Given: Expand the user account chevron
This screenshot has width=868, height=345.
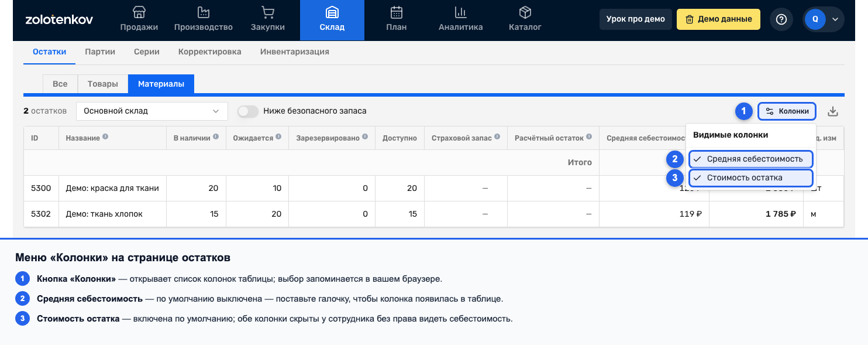Looking at the screenshot, I should coord(835,19).
